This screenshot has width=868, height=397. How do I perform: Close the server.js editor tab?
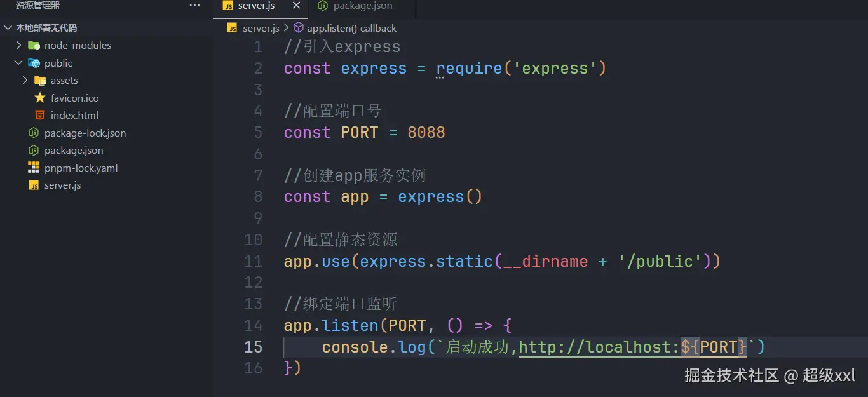(296, 6)
